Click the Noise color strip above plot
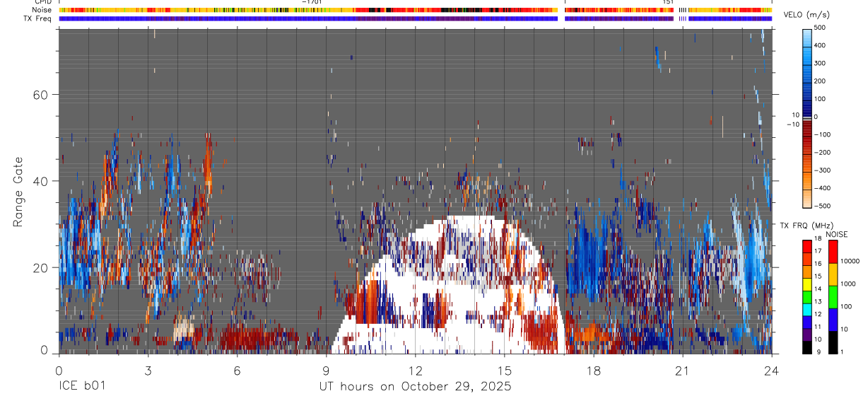 point(415,10)
